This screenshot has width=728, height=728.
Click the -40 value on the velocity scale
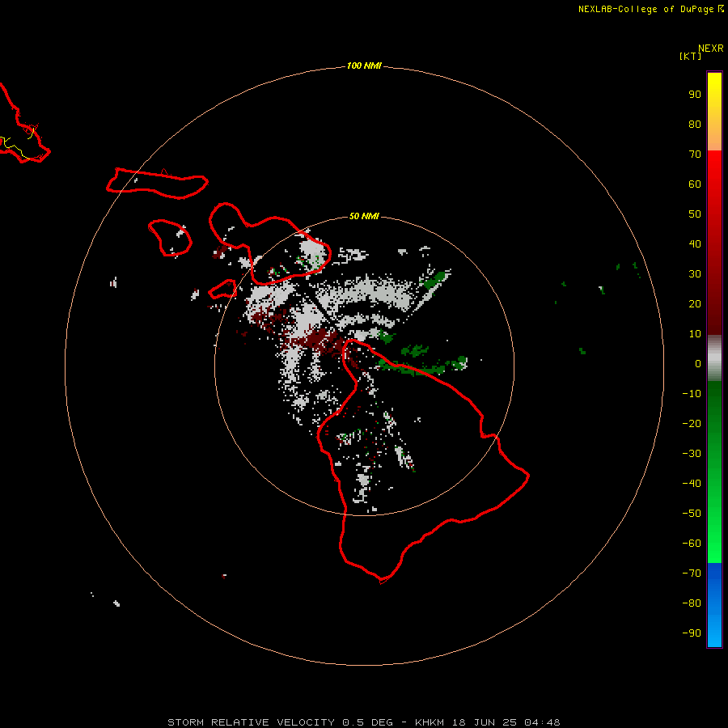(692, 484)
